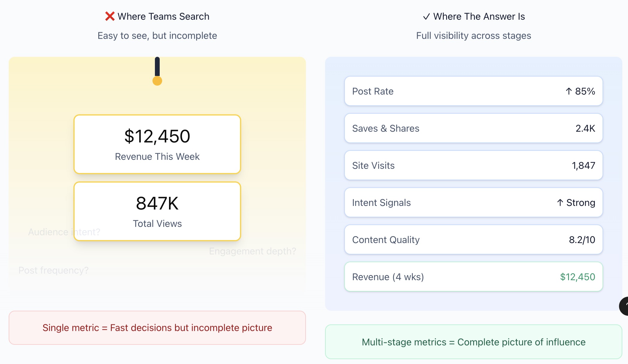
Task: Click the Content Quality 8.2/10 row
Action: coord(473,239)
